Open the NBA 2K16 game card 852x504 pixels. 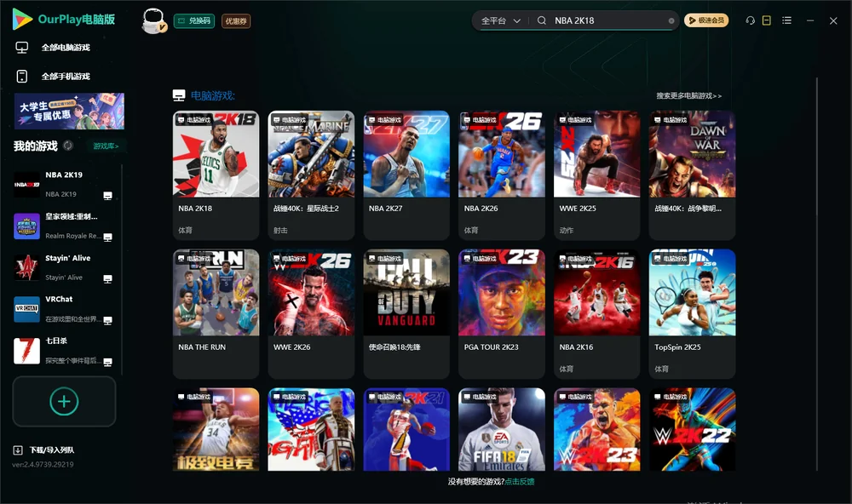596,314
